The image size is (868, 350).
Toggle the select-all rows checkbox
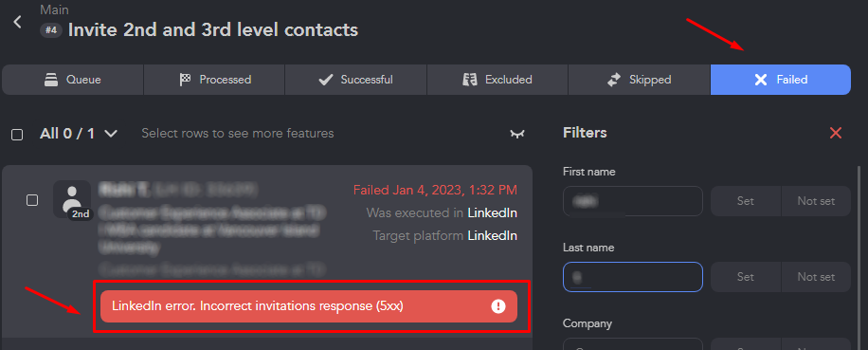tap(17, 135)
